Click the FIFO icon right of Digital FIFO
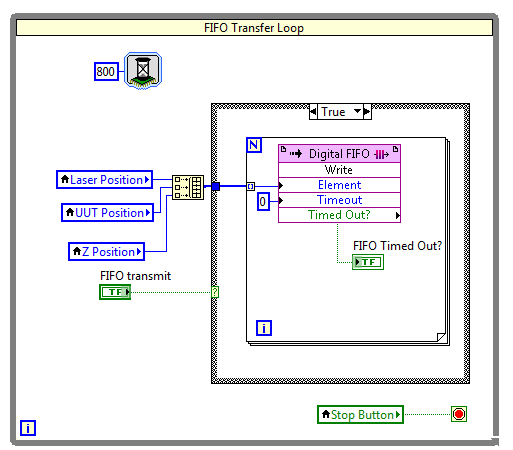The width and height of the screenshot is (513, 450). pos(381,154)
